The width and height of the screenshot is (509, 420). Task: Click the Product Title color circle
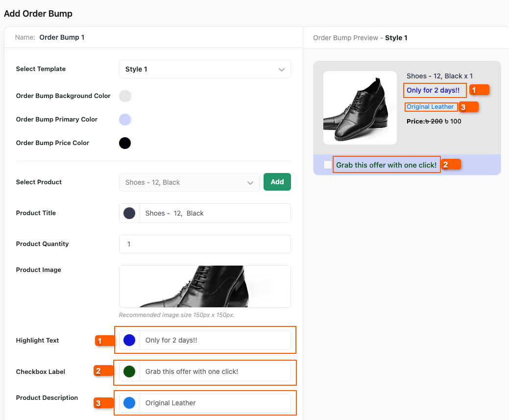pyautogui.click(x=129, y=213)
